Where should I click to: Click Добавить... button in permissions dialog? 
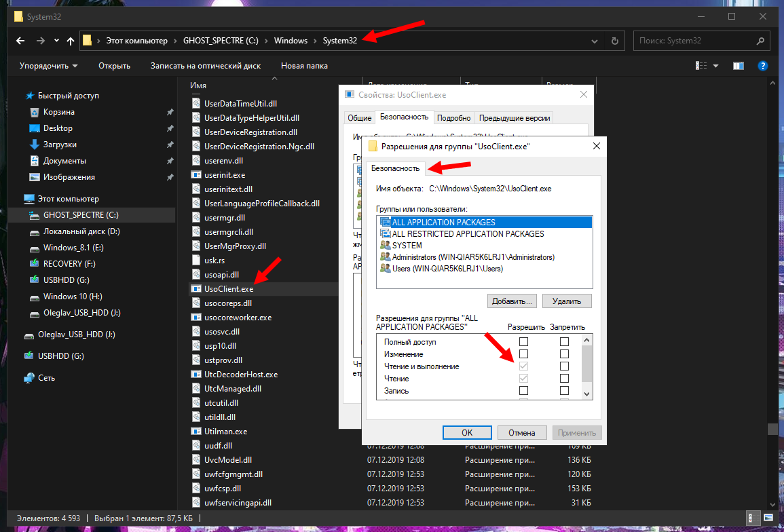pyautogui.click(x=512, y=301)
